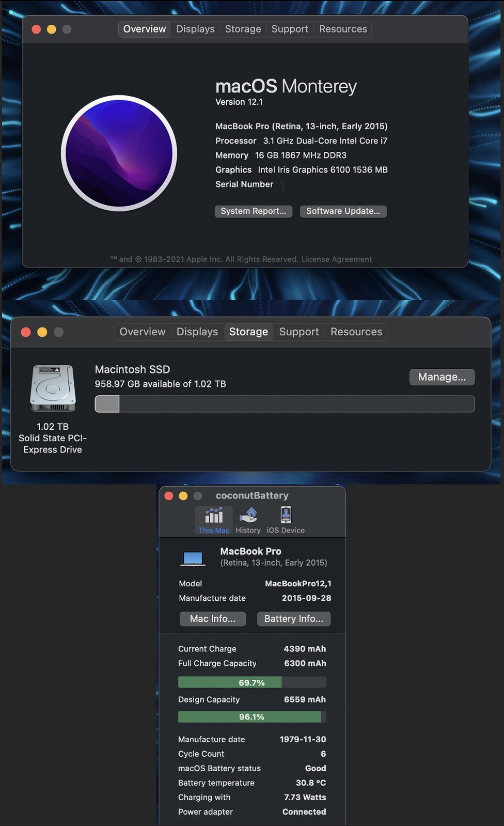
Task: Click 'MacBookPro12,1' model value
Action: 298,583
